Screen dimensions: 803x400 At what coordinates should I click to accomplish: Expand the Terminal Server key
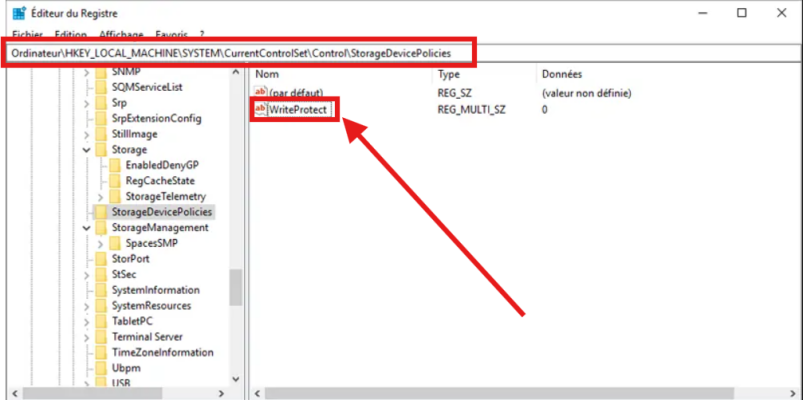[87, 337]
